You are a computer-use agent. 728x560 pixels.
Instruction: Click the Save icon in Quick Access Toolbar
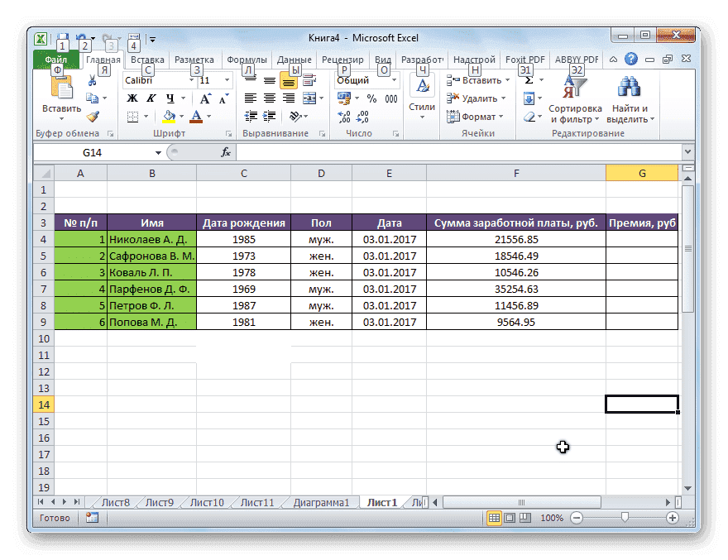click(63, 36)
